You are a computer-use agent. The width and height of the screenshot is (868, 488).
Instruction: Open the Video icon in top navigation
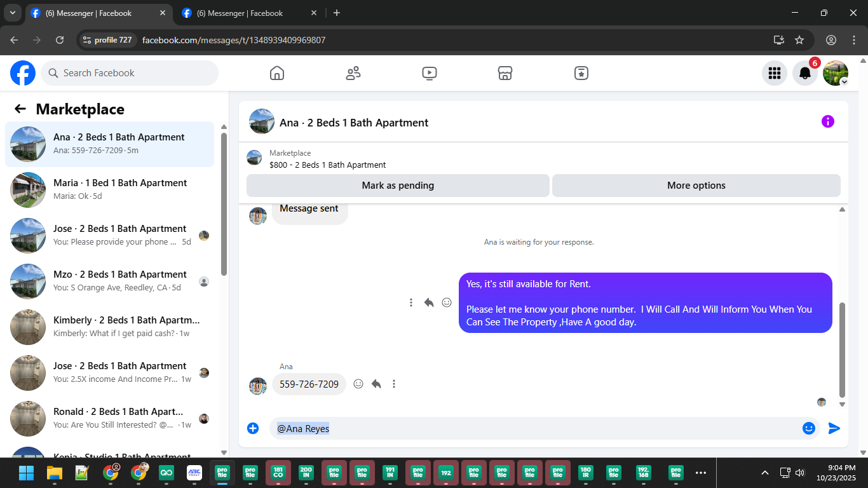pos(430,73)
